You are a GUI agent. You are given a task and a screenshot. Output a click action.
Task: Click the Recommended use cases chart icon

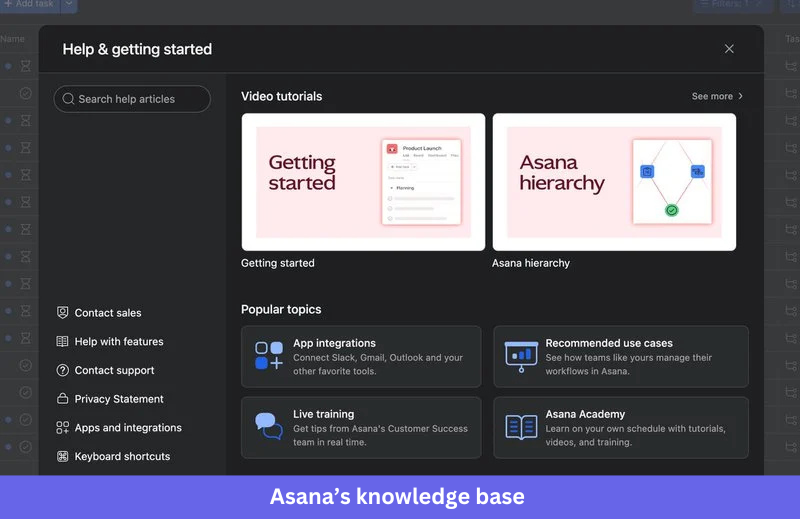point(521,357)
